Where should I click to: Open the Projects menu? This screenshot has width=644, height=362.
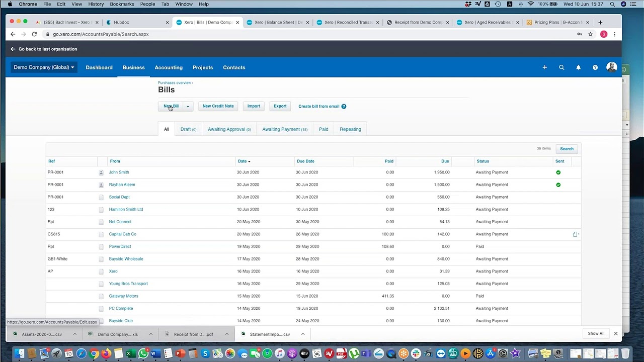point(203,67)
